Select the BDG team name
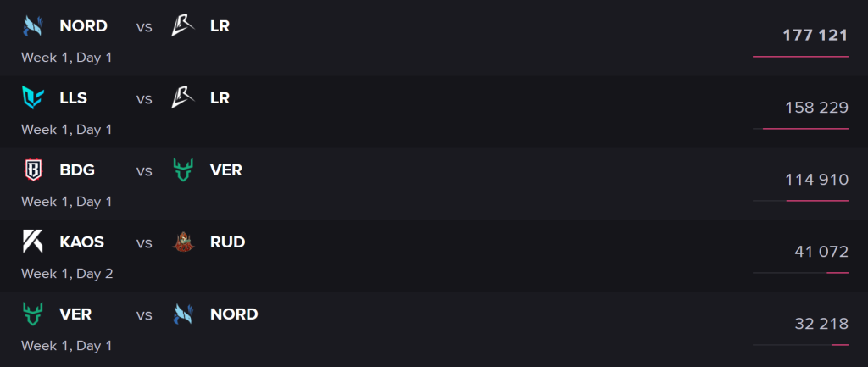This screenshot has width=868, height=367. coord(77,170)
